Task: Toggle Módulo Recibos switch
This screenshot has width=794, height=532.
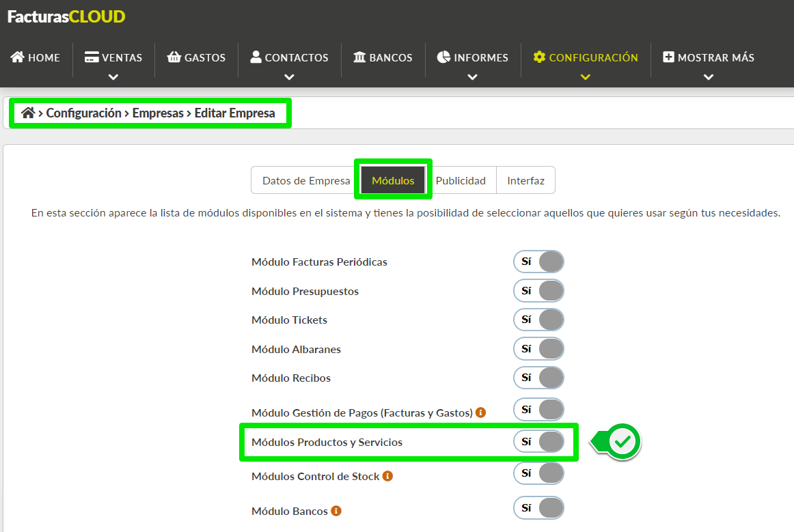Action: tap(538, 378)
